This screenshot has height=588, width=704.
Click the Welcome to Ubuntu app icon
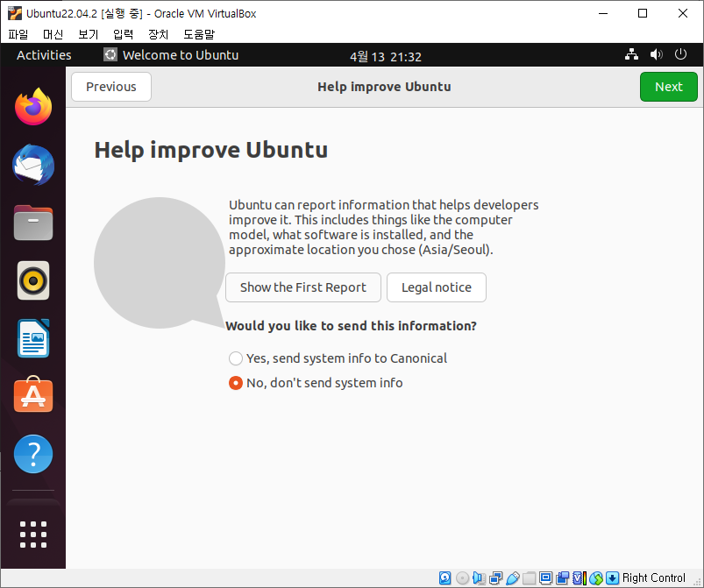[110, 54]
